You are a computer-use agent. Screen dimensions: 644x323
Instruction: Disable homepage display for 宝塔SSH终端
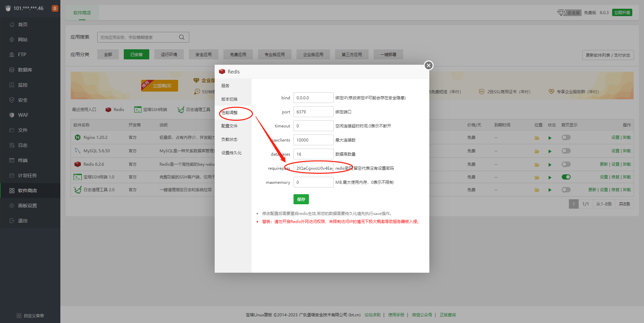coord(566,177)
